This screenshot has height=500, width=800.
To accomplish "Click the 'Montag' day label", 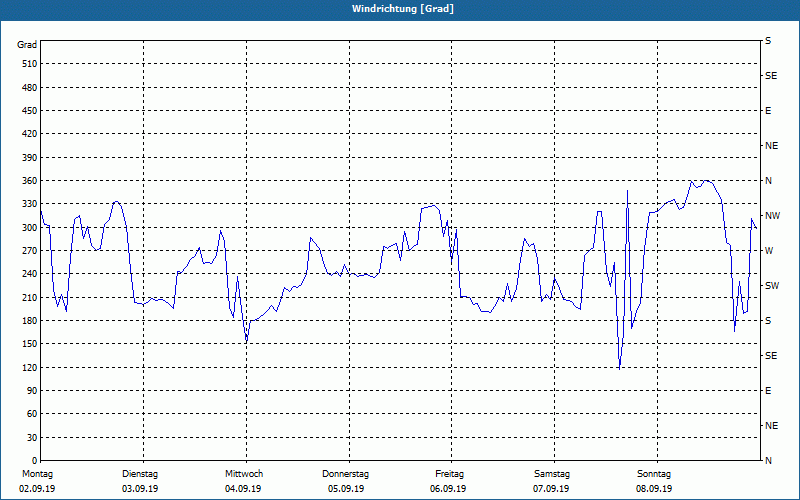I will click(x=37, y=474).
